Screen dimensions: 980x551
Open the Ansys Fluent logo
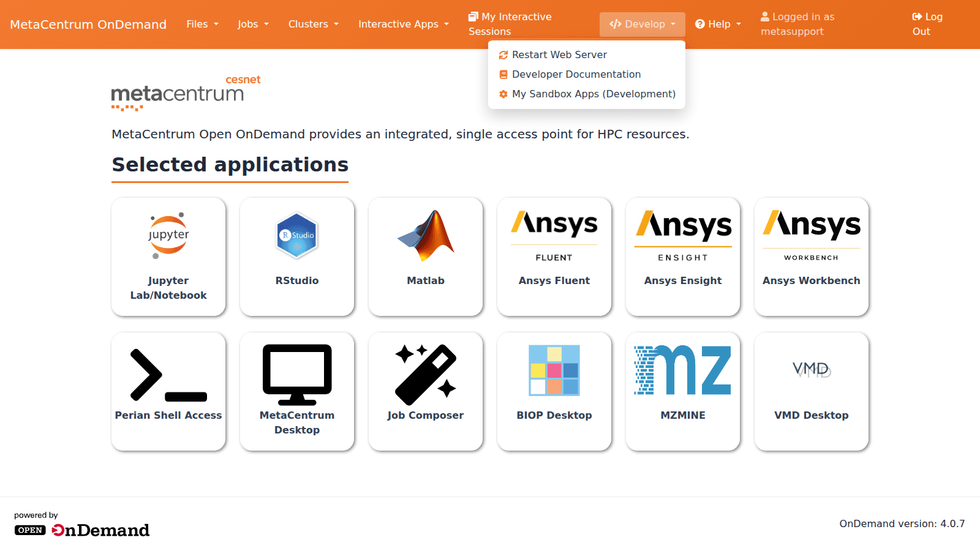pyautogui.click(x=554, y=236)
